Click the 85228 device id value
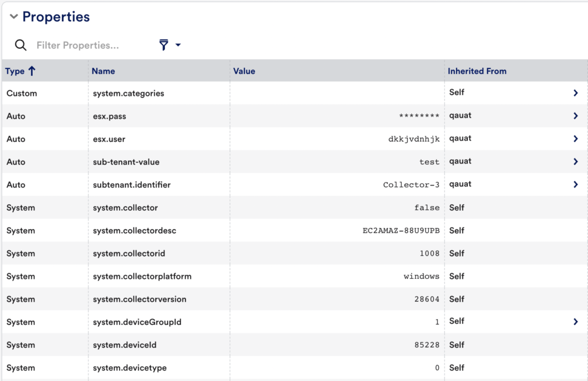The width and height of the screenshot is (588, 381). pyautogui.click(x=427, y=345)
